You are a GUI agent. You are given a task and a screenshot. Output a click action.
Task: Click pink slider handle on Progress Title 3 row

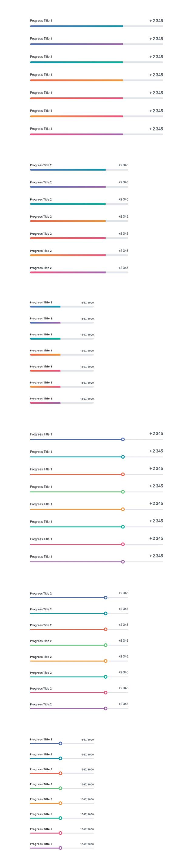click(x=60, y=833)
